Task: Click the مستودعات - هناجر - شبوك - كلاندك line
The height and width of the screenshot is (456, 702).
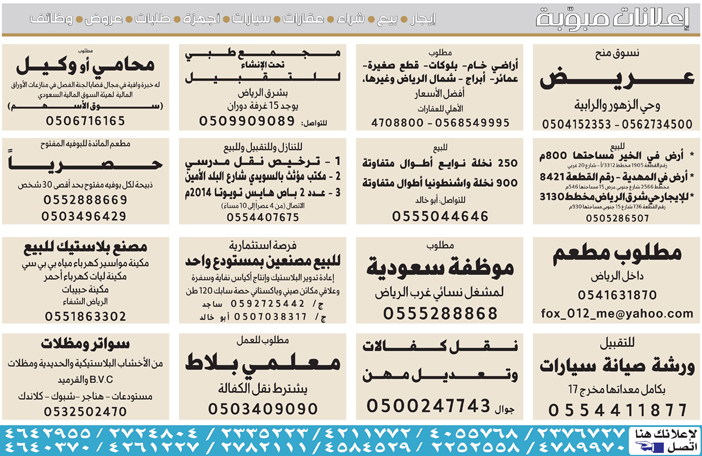Action: 85,396
